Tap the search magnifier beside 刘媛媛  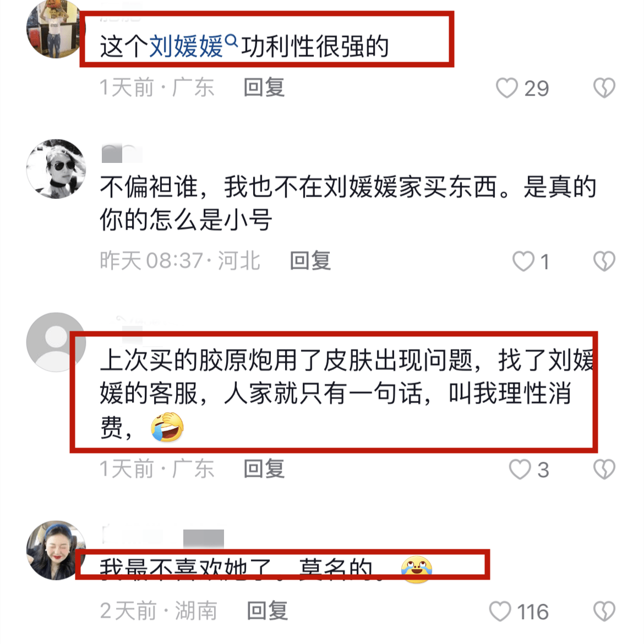click(231, 41)
